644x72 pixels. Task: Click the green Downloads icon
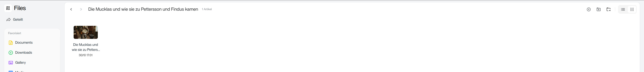click(x=11, y=53)
